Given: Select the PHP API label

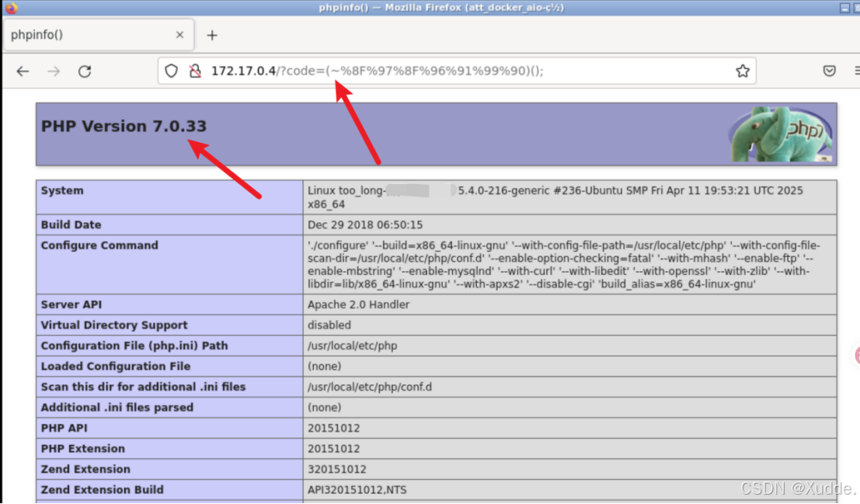Looking at the screenshot, I should (x=64, y=428).
